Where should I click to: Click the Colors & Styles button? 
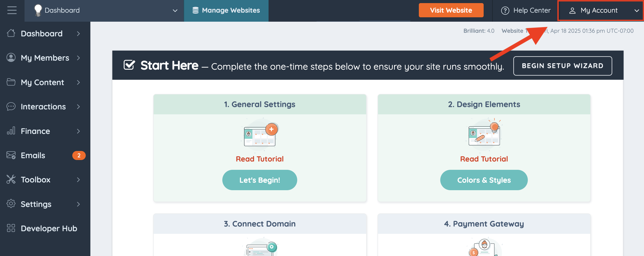pos(484,180)
